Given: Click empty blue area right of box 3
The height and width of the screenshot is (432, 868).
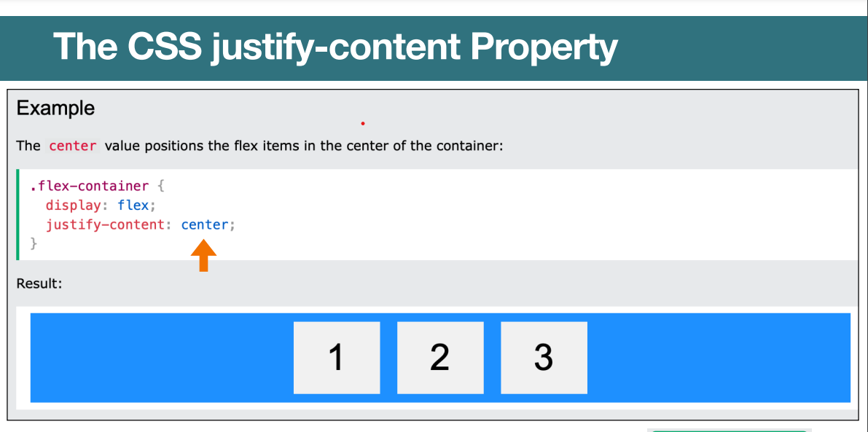Looking at the screenshot, I should 719,357.
